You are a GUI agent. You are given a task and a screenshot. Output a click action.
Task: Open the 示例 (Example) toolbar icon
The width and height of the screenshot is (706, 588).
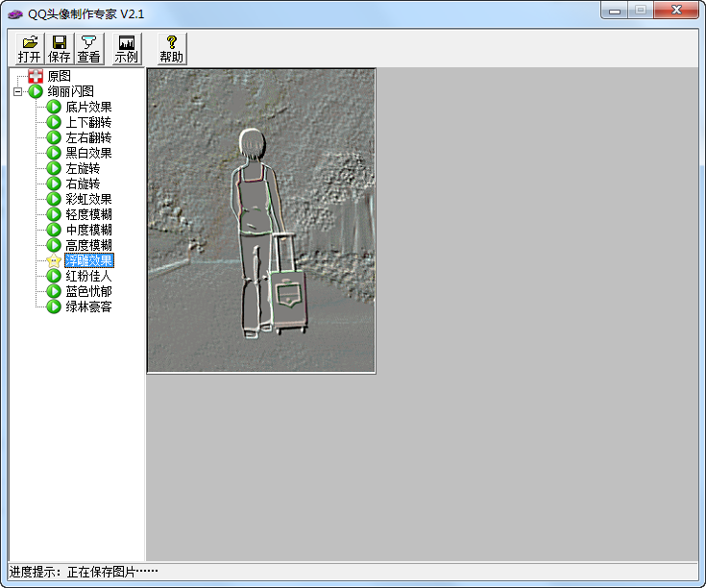click(126, 42)
